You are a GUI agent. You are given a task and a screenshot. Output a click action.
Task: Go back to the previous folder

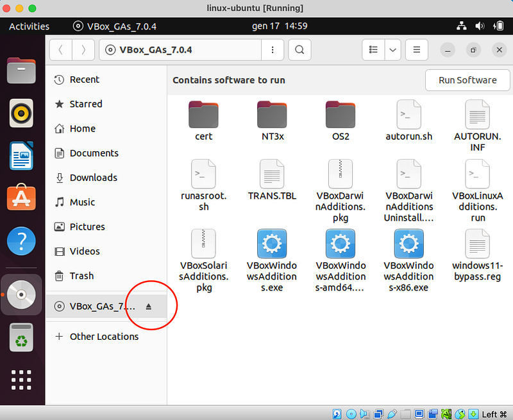pyautogui.click(x=60, y=50)
